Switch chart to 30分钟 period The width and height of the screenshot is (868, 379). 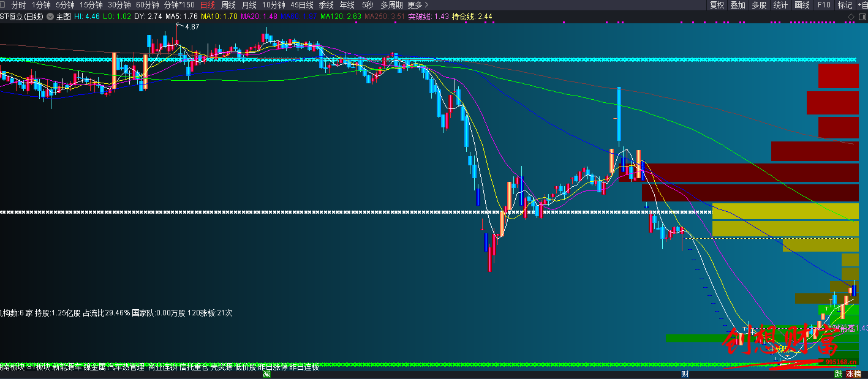[119, 5]
